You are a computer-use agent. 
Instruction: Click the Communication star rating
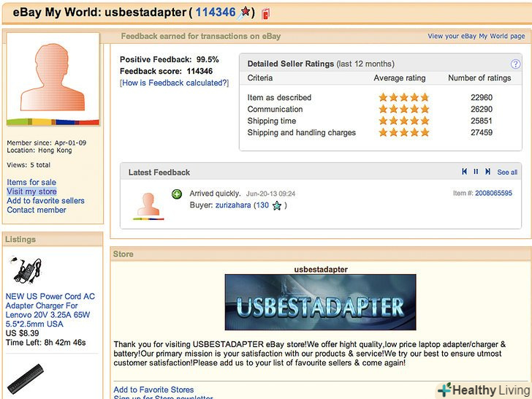(x=403, y=110)
